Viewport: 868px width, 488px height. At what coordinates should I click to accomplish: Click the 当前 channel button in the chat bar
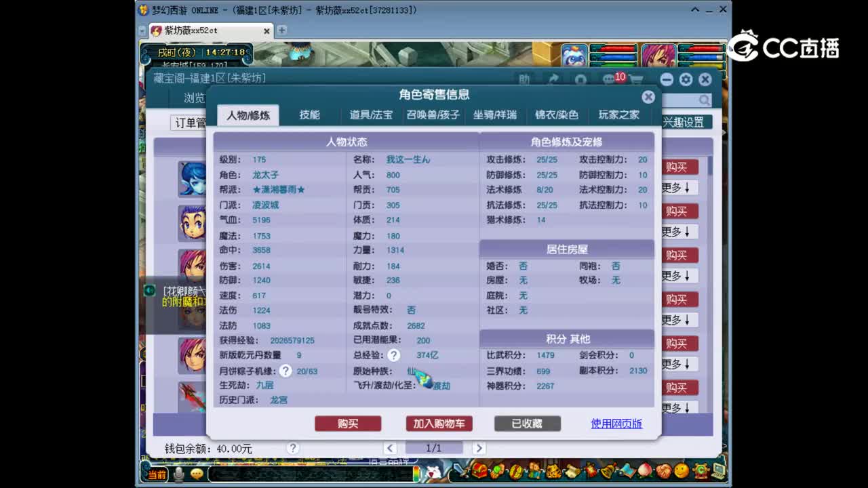coord(157,474)
